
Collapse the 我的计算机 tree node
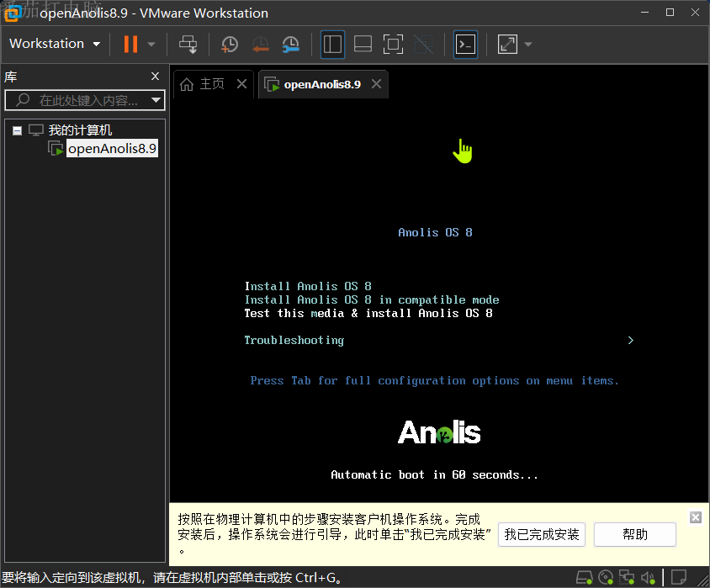pos(17,131)
